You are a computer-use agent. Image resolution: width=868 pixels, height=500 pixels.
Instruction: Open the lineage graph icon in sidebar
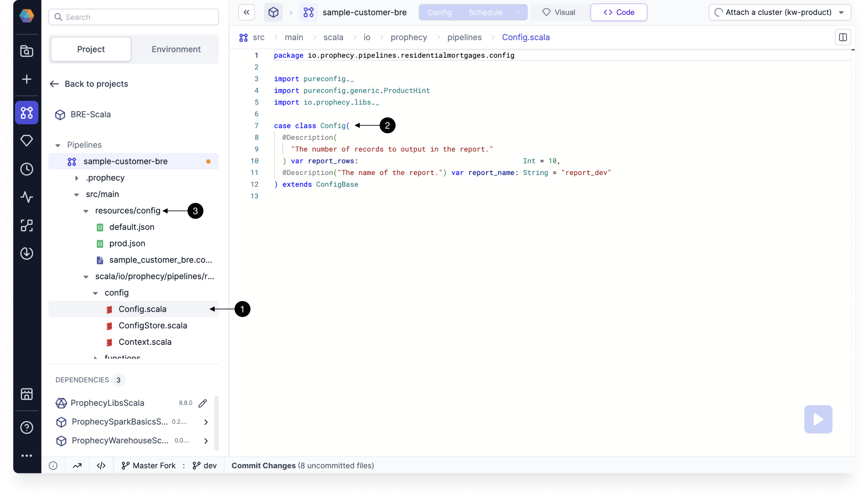[x=27, y=225]
